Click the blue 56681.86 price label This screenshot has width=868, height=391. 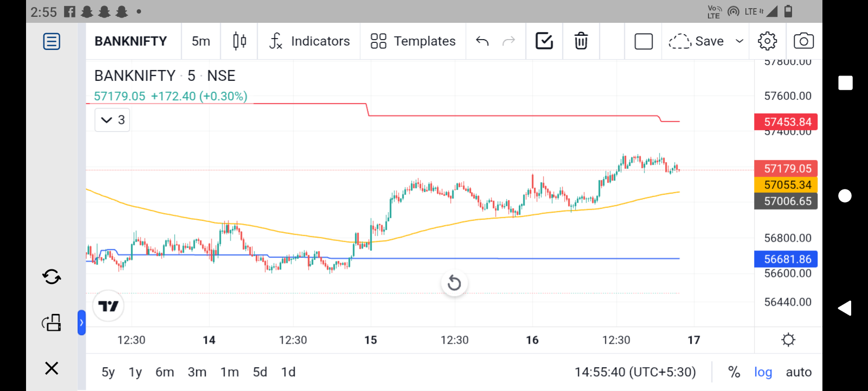tap(786, 259)
